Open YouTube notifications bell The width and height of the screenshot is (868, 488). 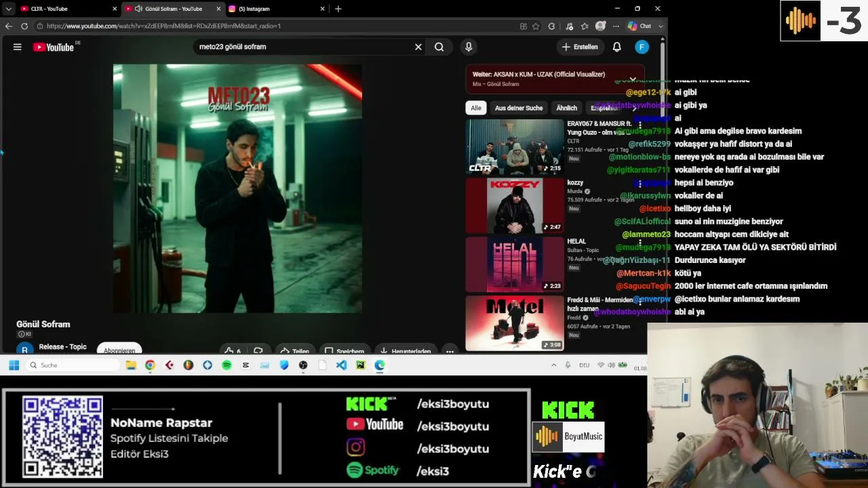[x=617, y=47]
